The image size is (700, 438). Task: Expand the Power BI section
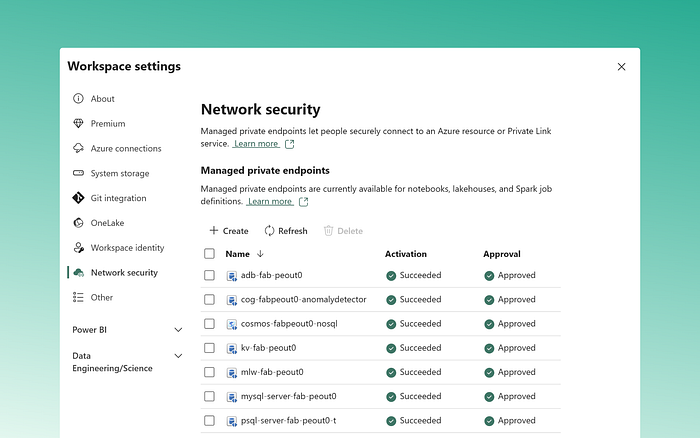(178, 330)
